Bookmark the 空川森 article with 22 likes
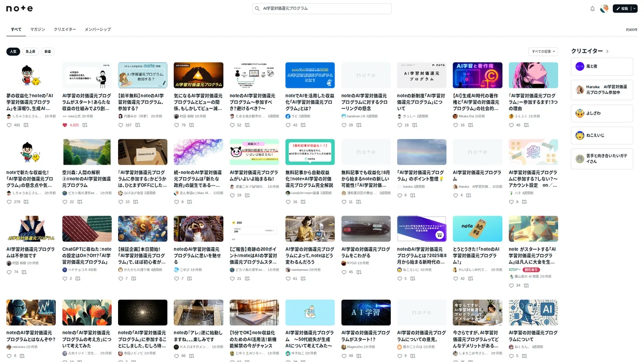Screen dimensions: 644x362 click(80, 202)
